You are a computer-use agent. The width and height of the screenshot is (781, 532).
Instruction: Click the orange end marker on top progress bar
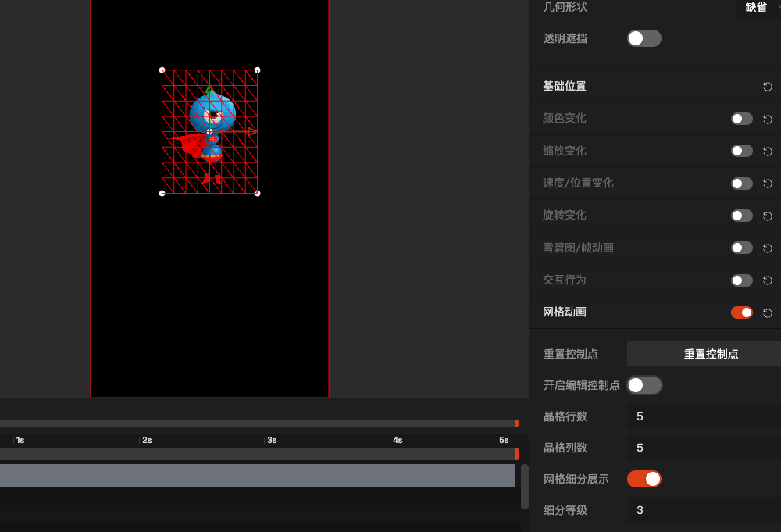tap(517, 423)
